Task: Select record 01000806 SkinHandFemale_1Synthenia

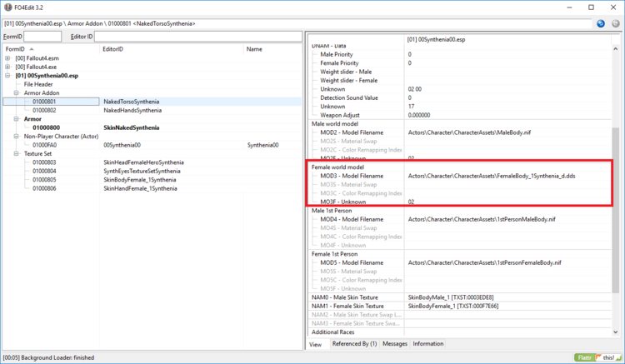Action: pyautogui.click(x=152, y=188)
